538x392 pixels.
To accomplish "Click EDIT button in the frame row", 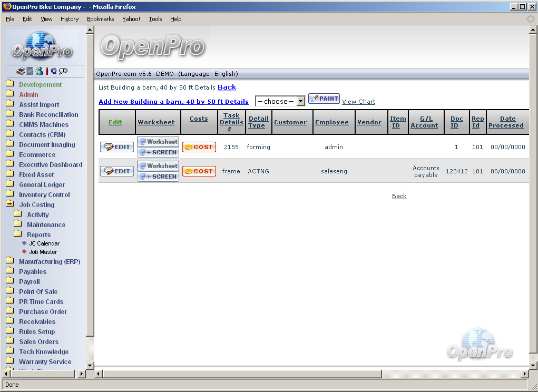I will [x=116, y=171].
